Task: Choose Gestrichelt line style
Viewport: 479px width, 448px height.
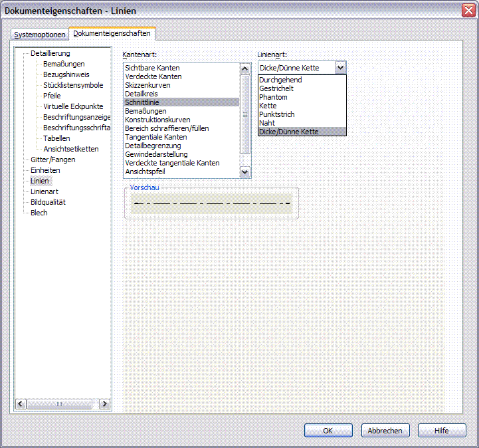Action: [302, 88]
